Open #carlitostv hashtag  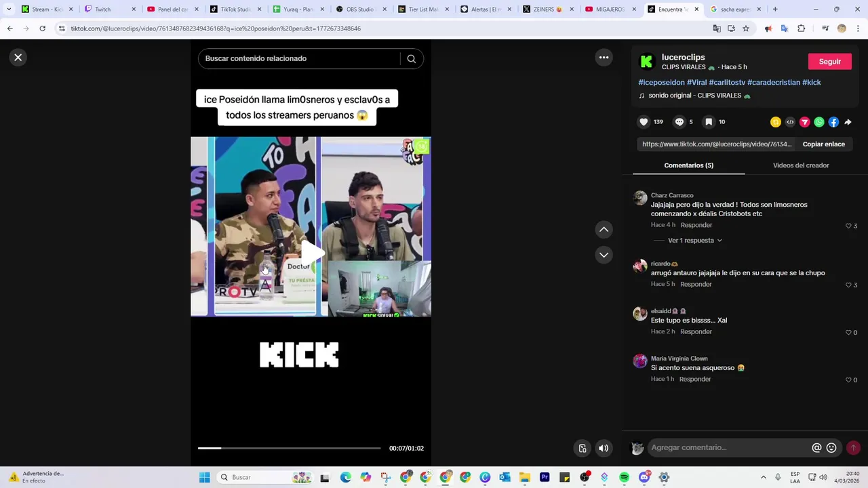click(727, 82)
